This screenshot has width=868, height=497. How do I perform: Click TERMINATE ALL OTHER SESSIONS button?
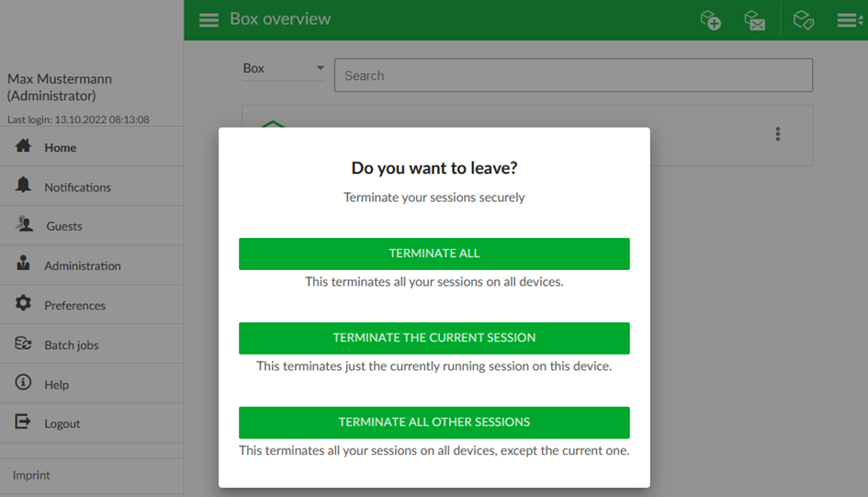point(434,423)
